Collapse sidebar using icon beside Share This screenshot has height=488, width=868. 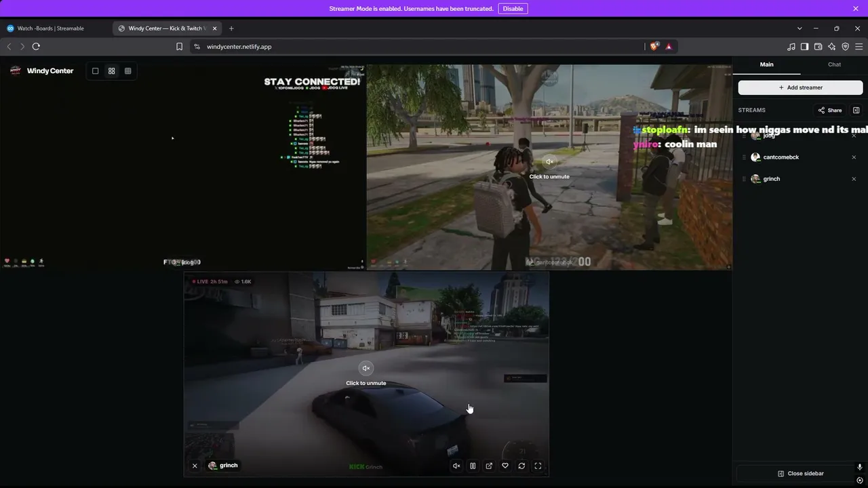(x=856, y=110)
